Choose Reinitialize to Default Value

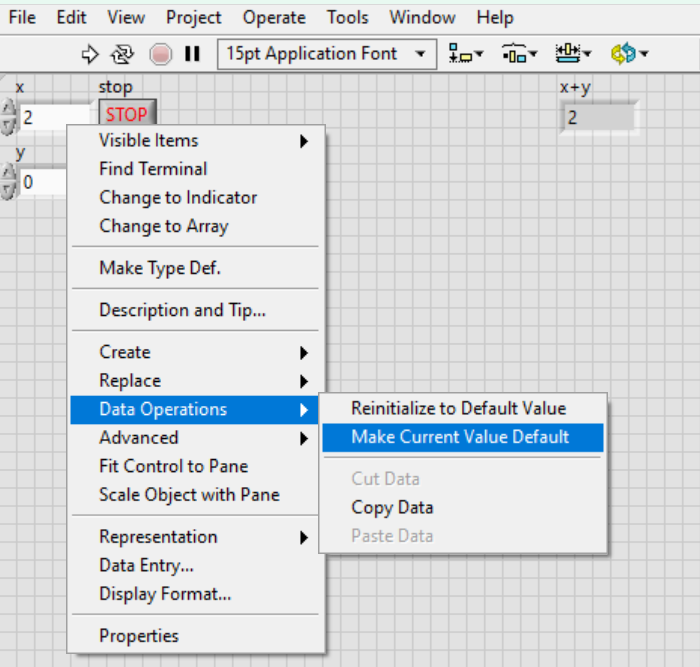[x=458, y=408]
